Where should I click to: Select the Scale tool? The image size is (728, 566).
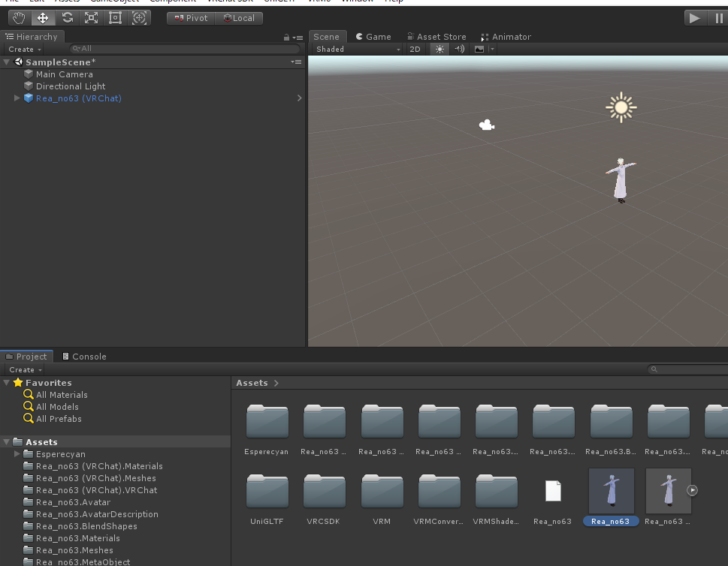(91, 18)
